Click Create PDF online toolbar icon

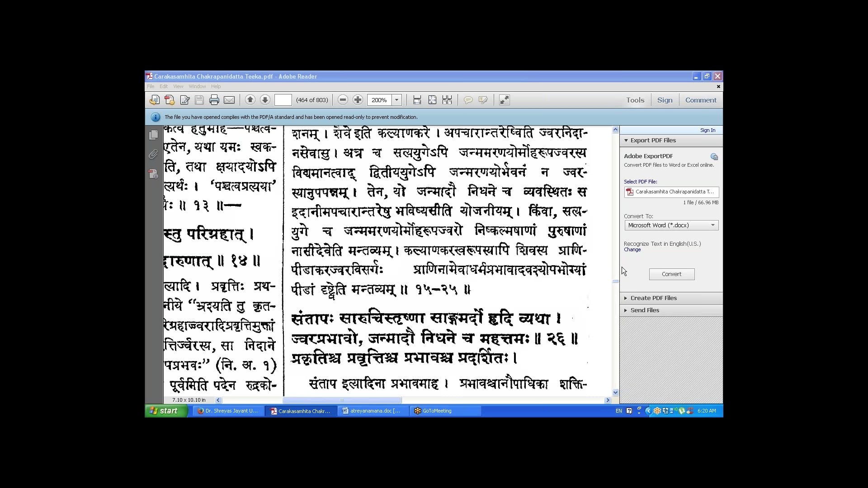pyautogui.click(x=170, y=100)
